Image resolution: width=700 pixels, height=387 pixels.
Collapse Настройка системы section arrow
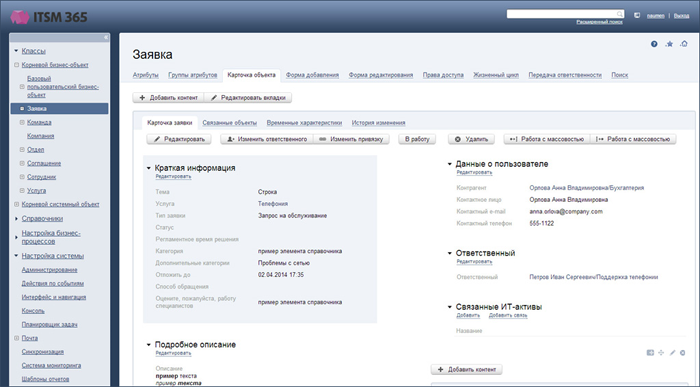tap(16, 256)
